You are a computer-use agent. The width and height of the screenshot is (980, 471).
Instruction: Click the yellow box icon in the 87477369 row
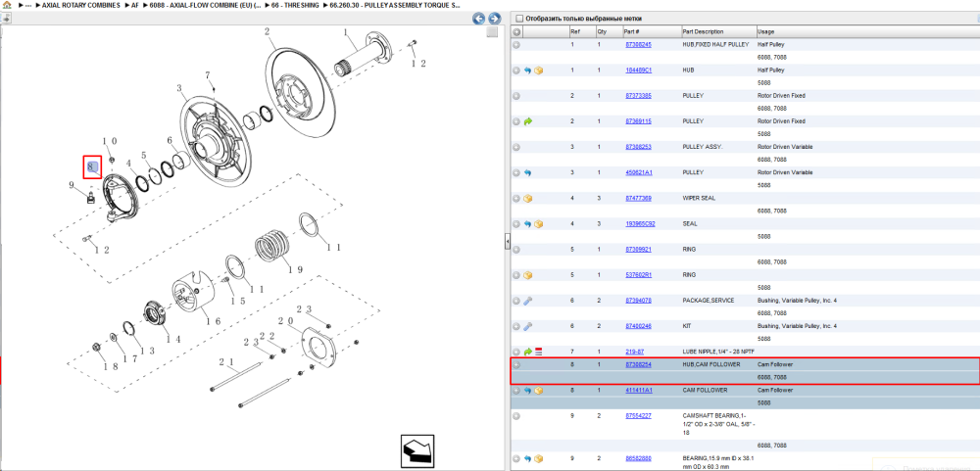(527, 199)
